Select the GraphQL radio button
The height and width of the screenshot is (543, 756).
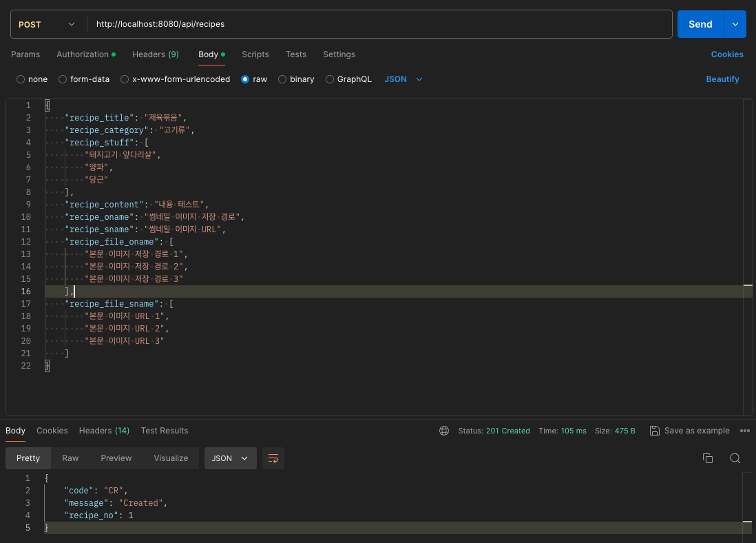click(x=330, y=79)
